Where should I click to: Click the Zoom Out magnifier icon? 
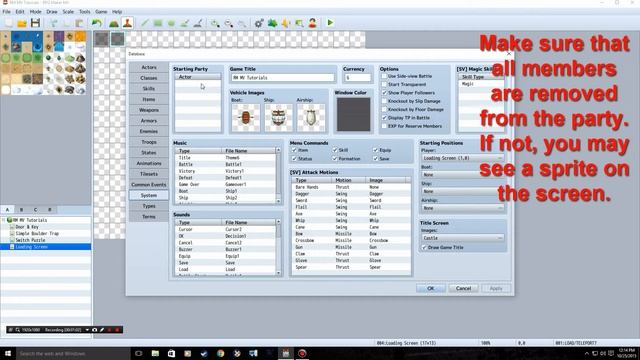point(229,23)
